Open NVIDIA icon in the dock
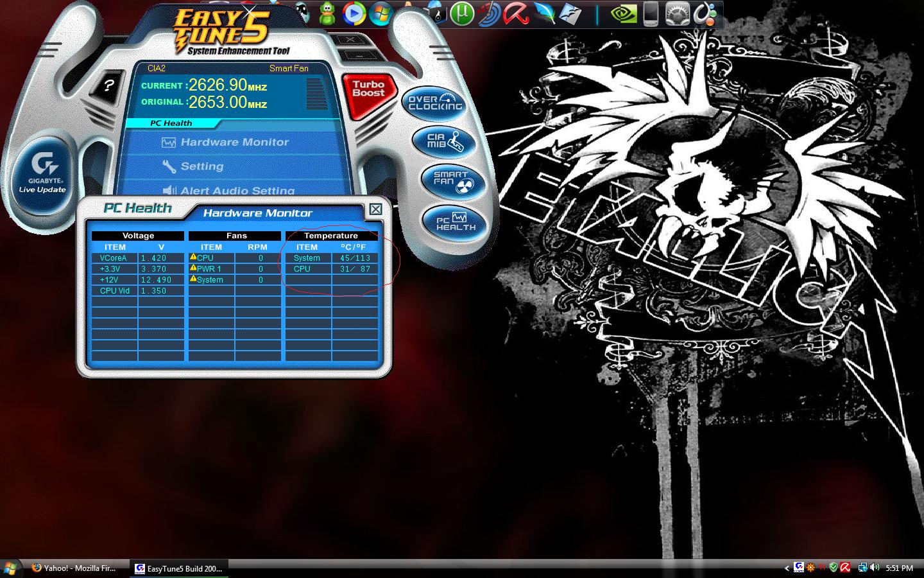Screen dimensions: 924x578 [x=622, y=13]
